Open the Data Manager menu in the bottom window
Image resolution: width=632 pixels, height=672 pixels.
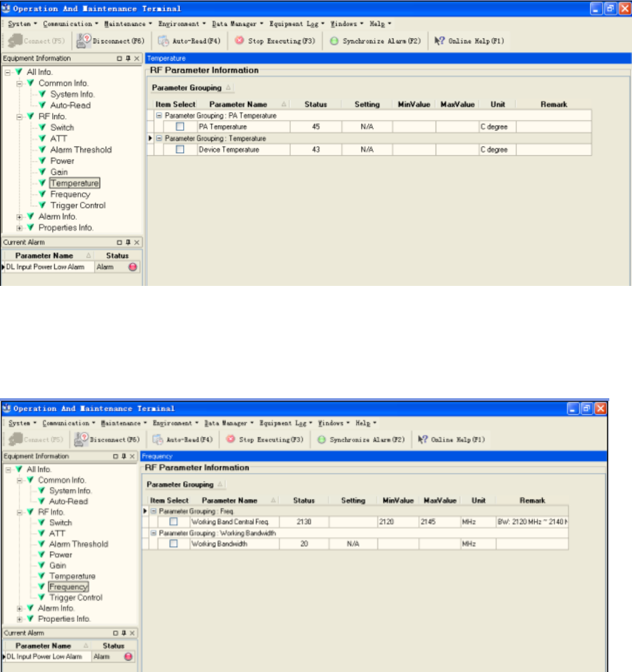228,423
